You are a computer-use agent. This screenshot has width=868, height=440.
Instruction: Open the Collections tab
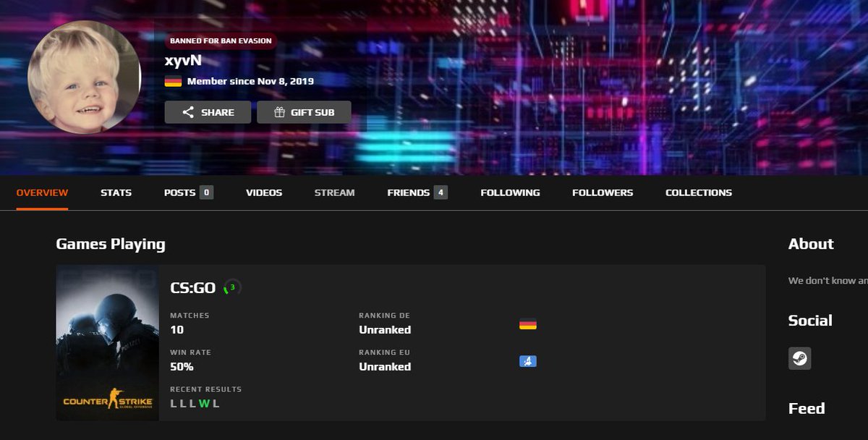coord(698,192)
